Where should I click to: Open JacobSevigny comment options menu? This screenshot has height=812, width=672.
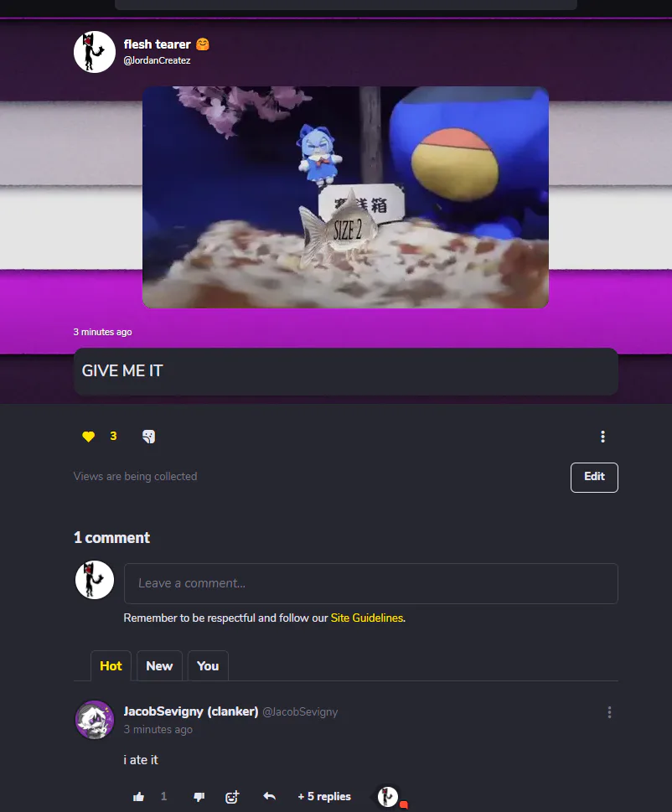click(x=609, y=712)
